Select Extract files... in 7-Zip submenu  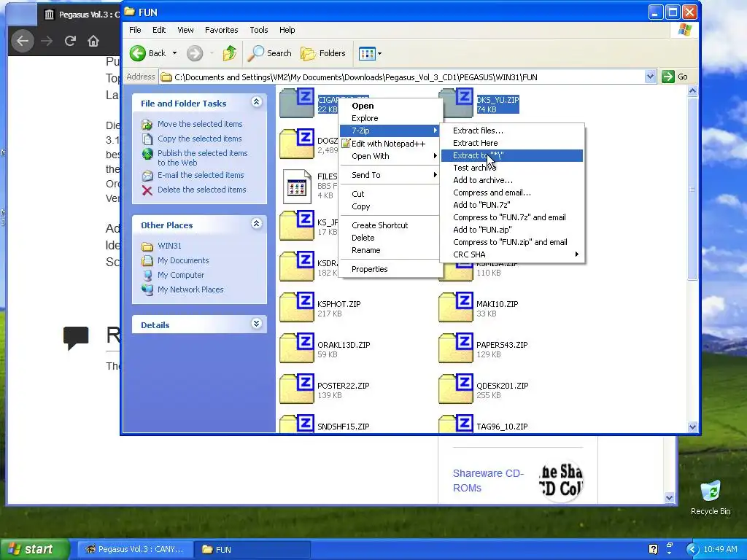click(x=511, y=131)
